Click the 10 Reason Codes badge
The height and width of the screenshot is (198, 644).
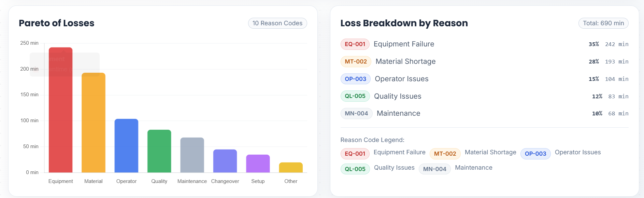[277, 23]
